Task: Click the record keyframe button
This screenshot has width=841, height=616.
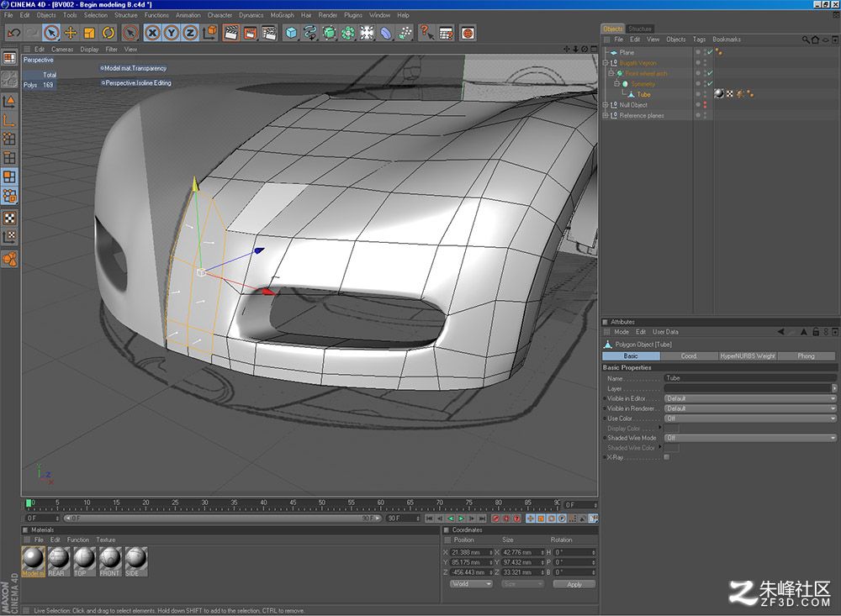Action: 495,519
